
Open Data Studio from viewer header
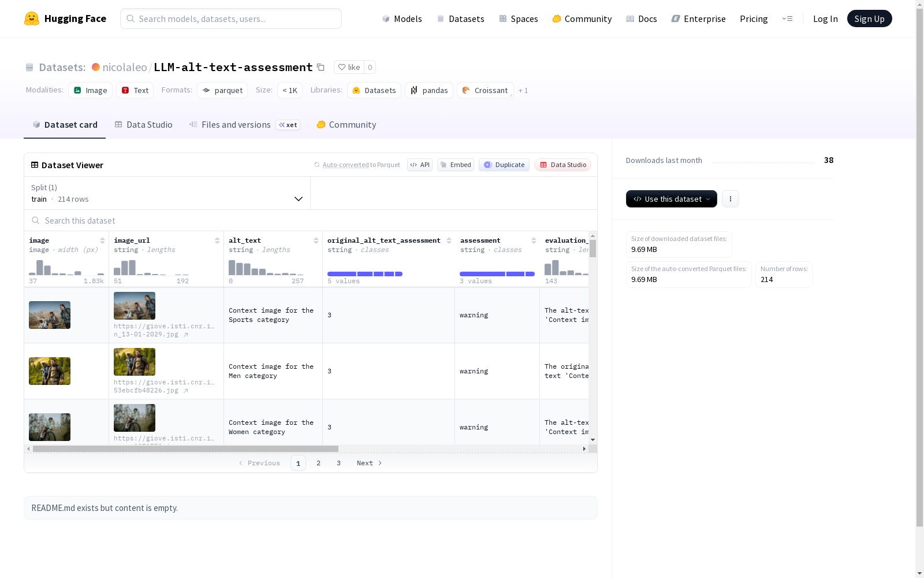(x=563, y=165)
